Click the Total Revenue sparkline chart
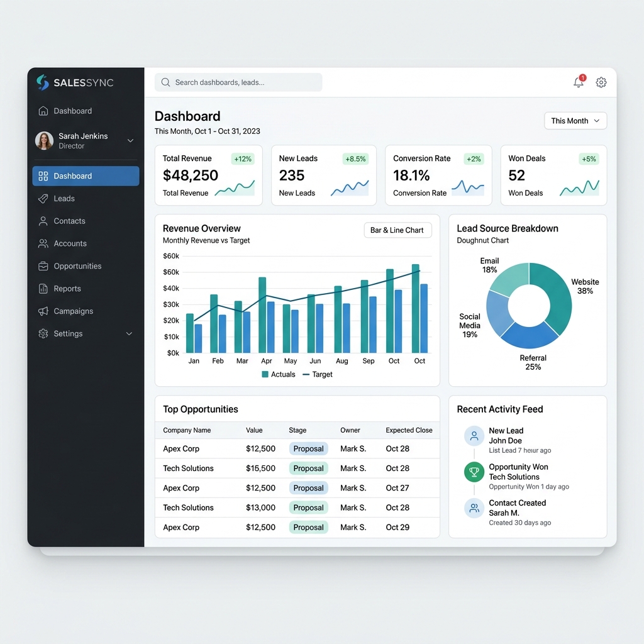This screenshot has height=644, width=644. [235, 187]
